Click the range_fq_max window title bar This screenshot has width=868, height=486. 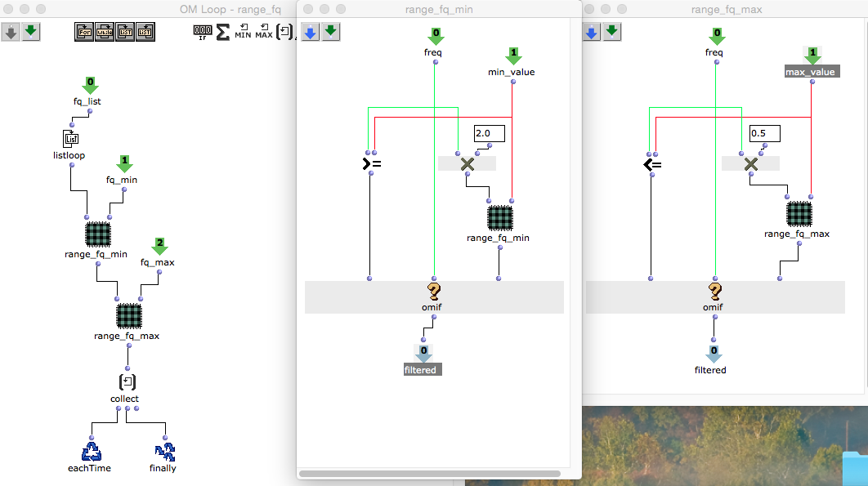[x=727, y=10]
